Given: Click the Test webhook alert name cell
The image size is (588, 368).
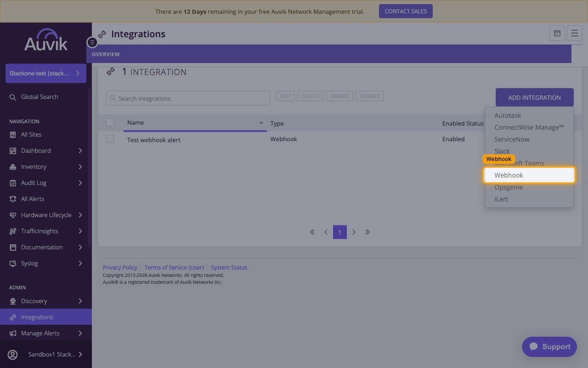Looking at the screenshot, I should point(154,140).
